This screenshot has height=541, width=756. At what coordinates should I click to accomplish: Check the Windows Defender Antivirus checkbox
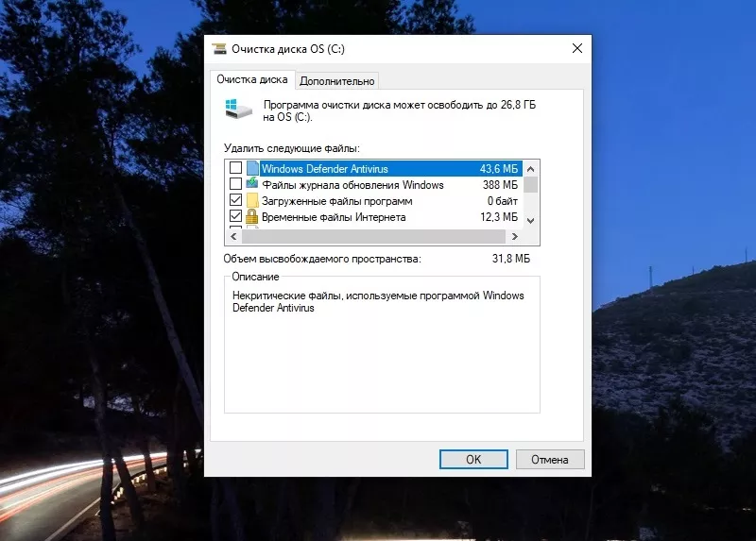pyautogui.click(x=235, y=168)
